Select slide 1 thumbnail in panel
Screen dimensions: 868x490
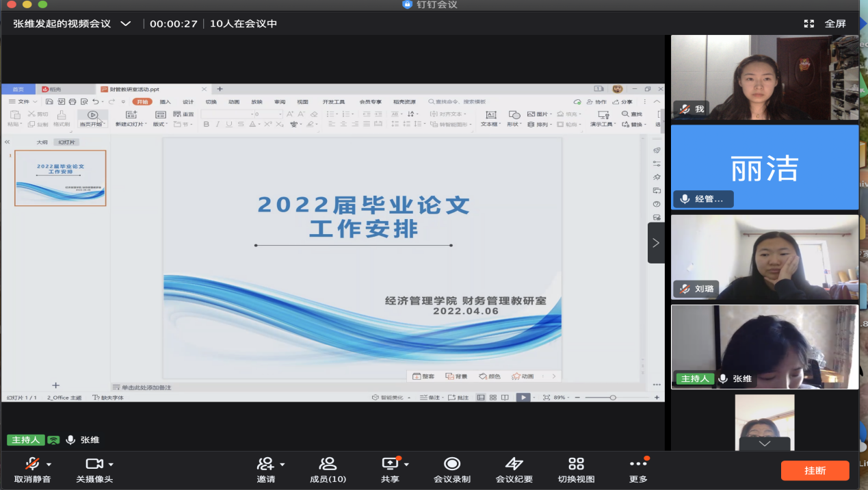coord(60,178)
